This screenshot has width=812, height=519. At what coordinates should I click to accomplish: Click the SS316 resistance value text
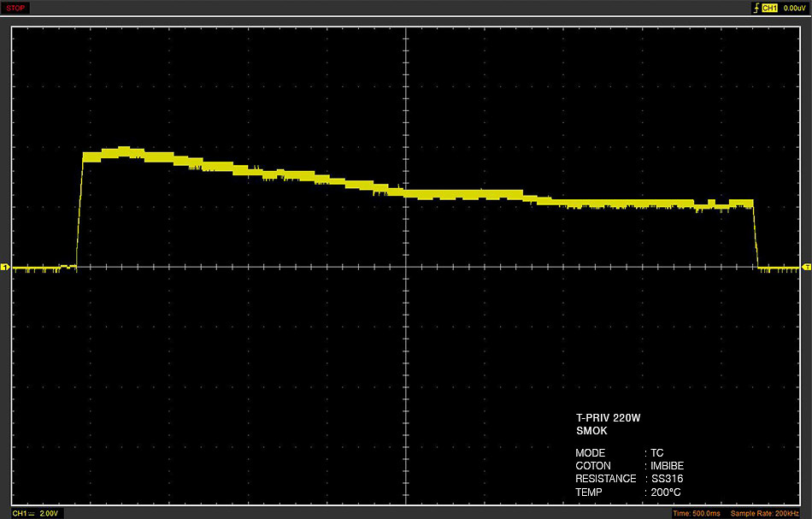(x=667, y=479)
